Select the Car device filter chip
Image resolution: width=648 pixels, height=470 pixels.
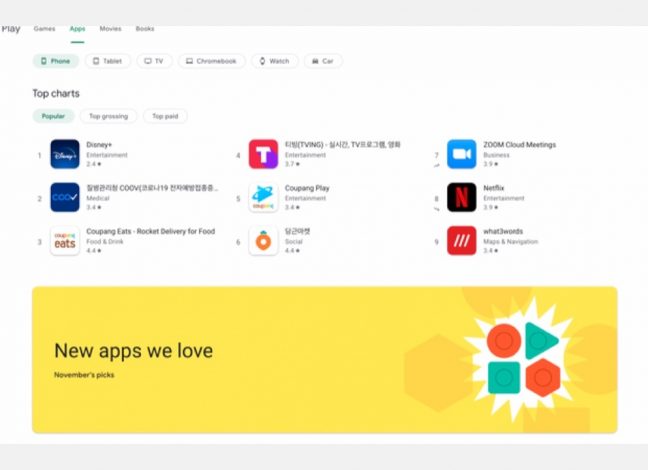323,61
